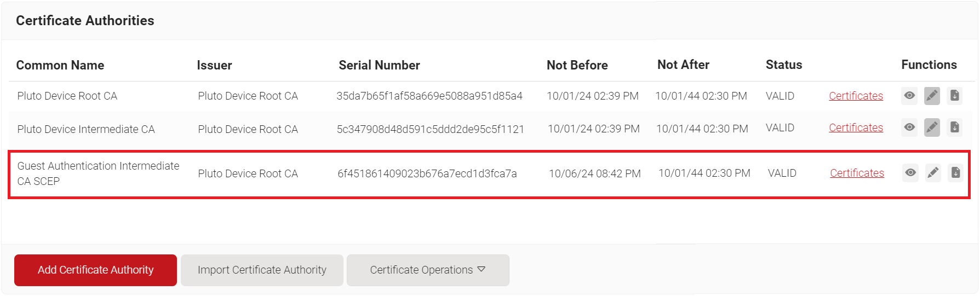The width and height of the screenshot is (980, 296).
Task: Sort by the Common Name column header
Action: [x=60, y=65]
